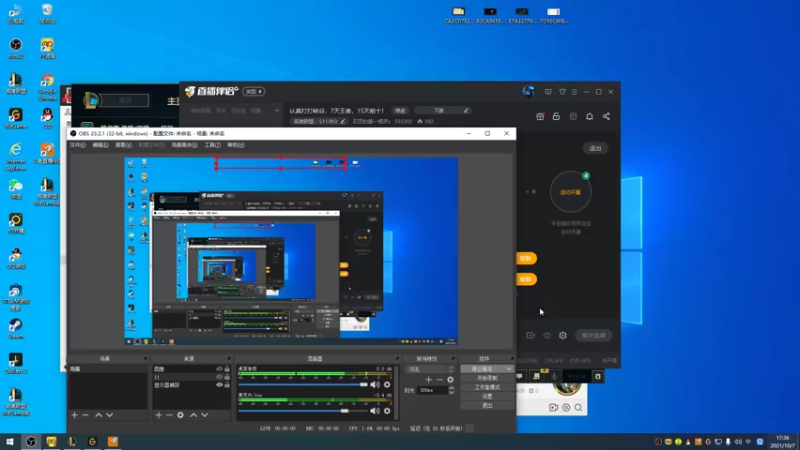Move the scene up in the Scenes list
This screenshot has height=450, width=800.
[x=98, y=415]
